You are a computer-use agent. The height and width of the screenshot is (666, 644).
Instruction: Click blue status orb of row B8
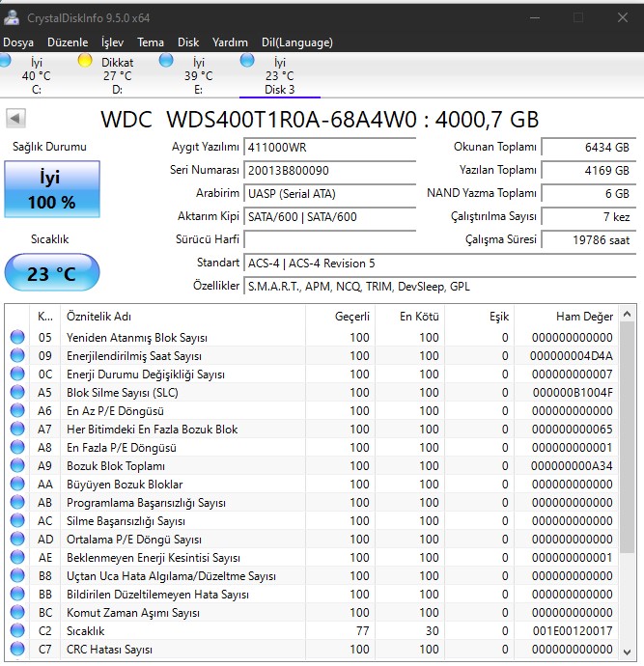point(17,575)
